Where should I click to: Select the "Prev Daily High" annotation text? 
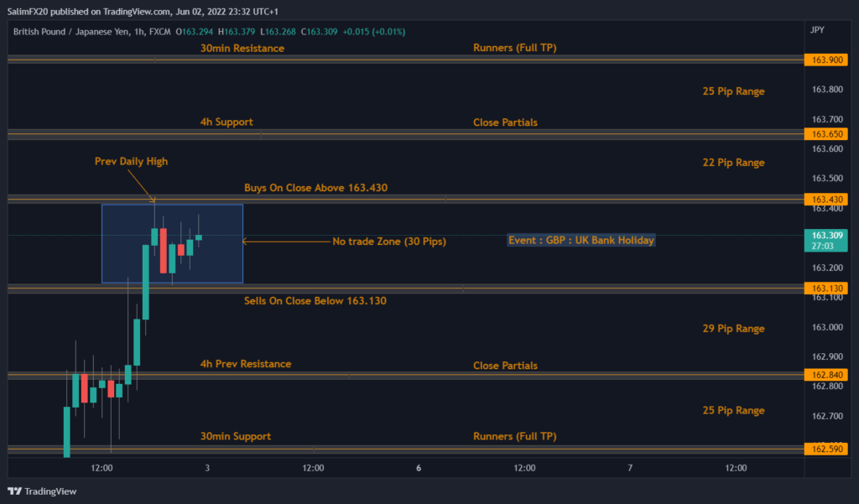124,161
